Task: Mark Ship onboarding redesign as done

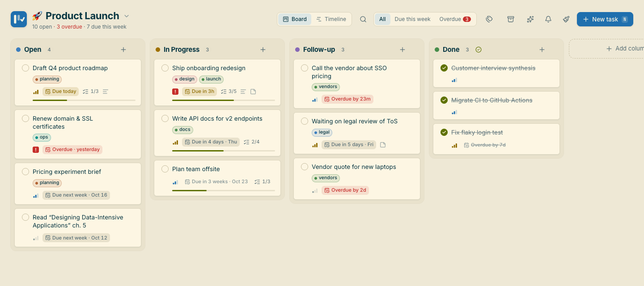Action: tap(165, 68)
